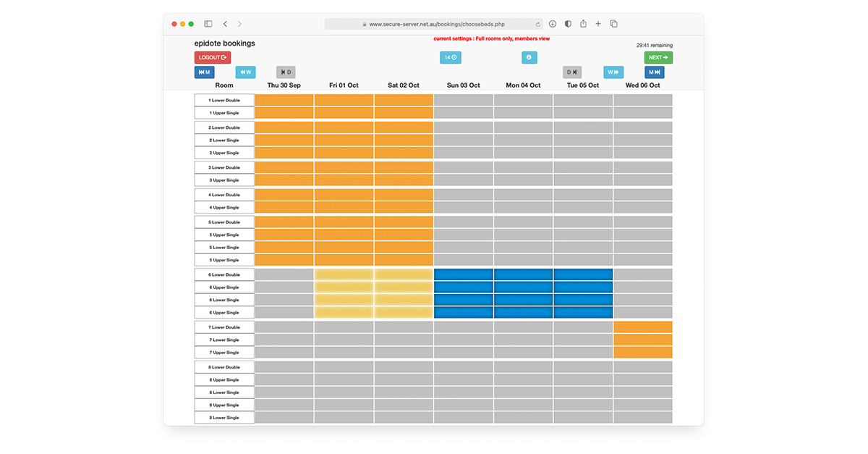Open the Safari share menu
This screenshot has width=868, height=454.
583,24
